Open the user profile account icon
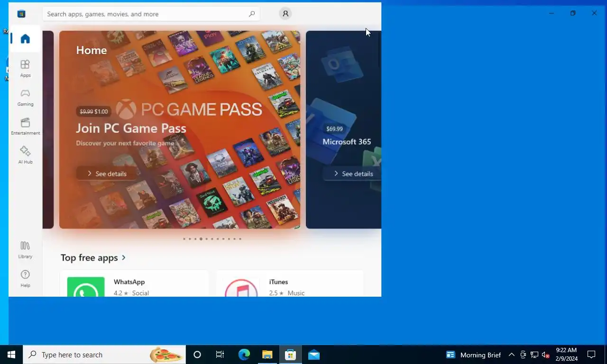The height and width of the screenshot is (364, 607). [285, 14]
